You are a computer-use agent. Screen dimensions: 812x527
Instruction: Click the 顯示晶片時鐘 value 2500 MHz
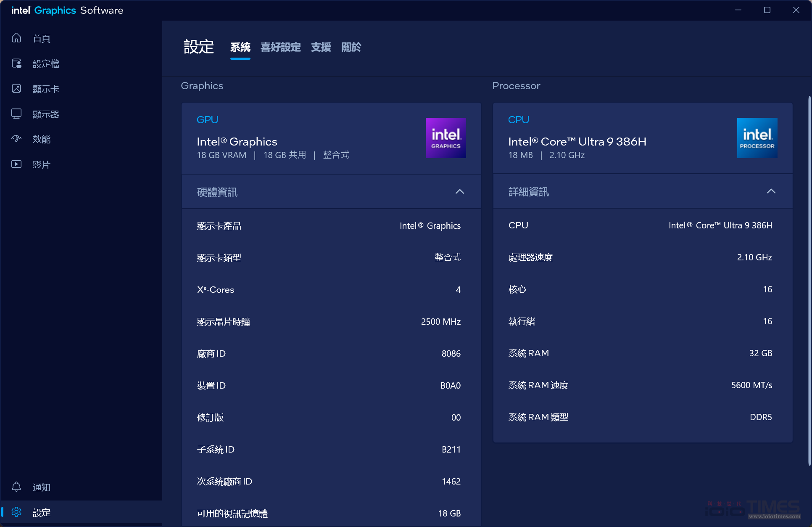pos(441,322)
